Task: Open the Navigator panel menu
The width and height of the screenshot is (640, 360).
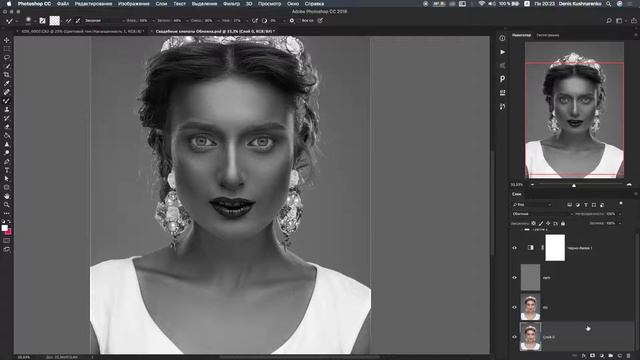Action: point(636,35)
